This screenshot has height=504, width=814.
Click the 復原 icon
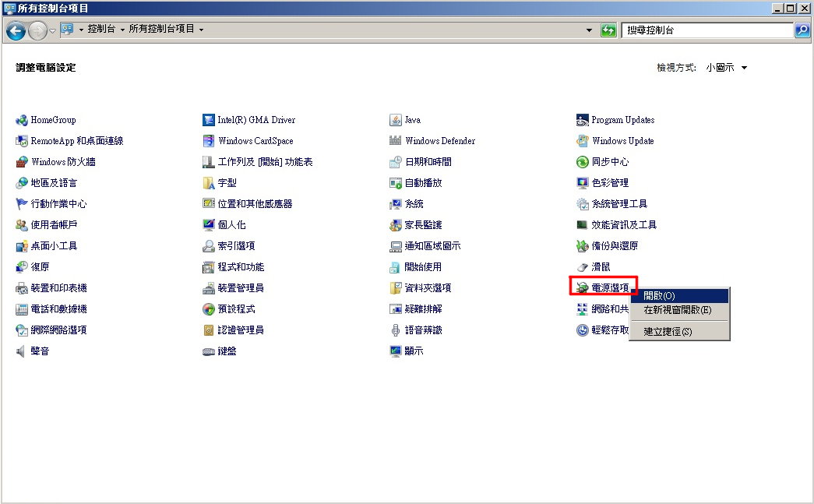point(21,267)
